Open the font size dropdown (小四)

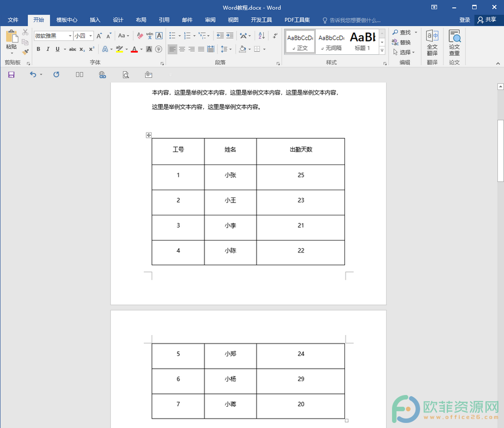[91, 36]
